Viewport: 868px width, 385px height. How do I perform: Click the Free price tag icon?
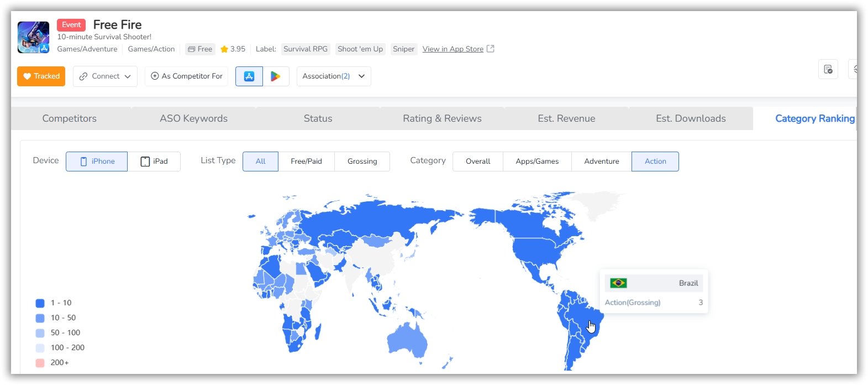pyautogui.click(x=191, y=49)
